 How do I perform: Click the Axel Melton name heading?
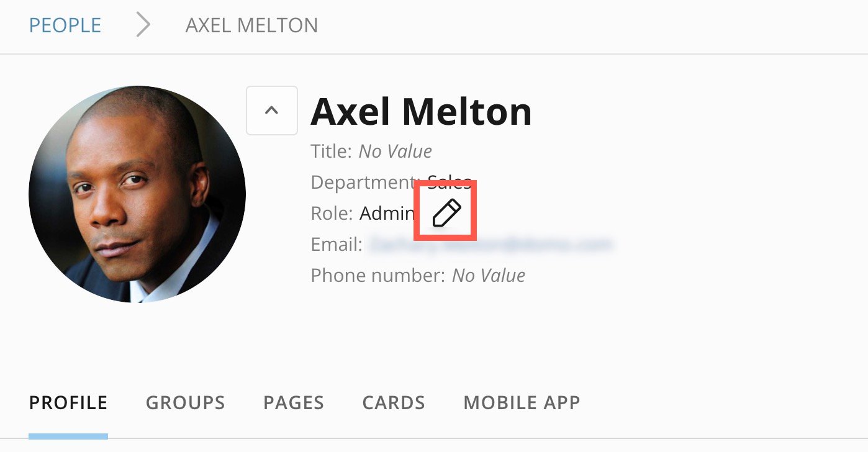[x=421, y=112]
